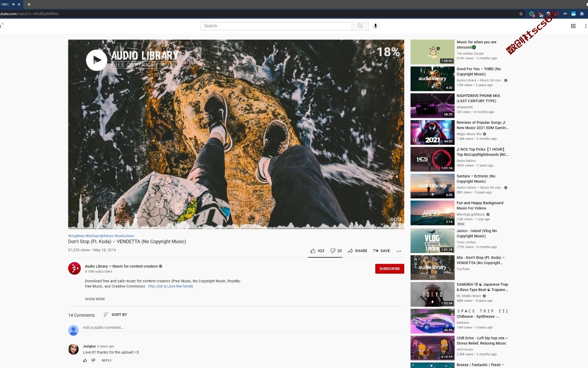Click 'Toxic Jordan' channel name

466,242
